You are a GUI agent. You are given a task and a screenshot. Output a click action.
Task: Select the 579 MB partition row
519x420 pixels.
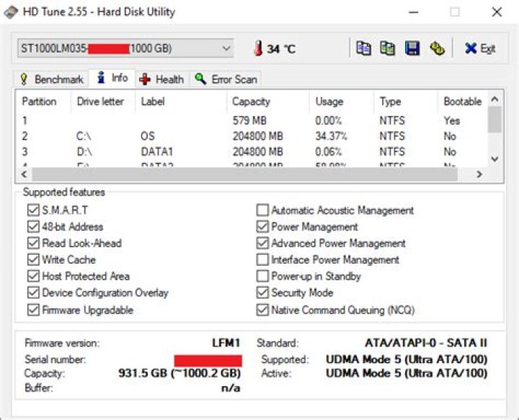coord(252,120)
